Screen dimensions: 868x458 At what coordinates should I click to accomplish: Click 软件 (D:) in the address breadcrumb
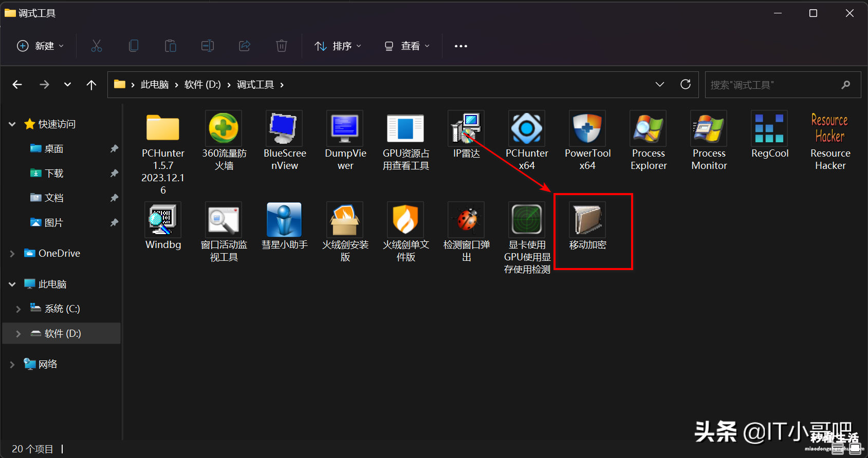click(x=202, y=85)
